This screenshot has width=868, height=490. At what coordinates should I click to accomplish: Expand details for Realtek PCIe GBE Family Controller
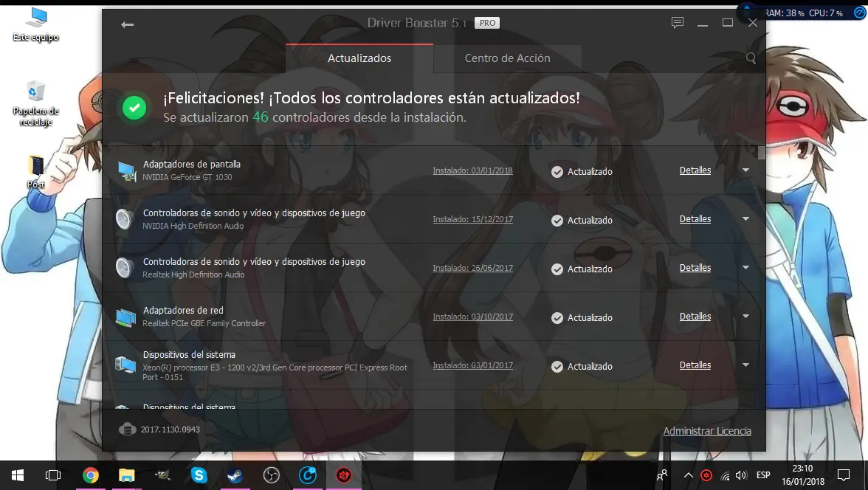pyautogui.click(x=745, y=317)
